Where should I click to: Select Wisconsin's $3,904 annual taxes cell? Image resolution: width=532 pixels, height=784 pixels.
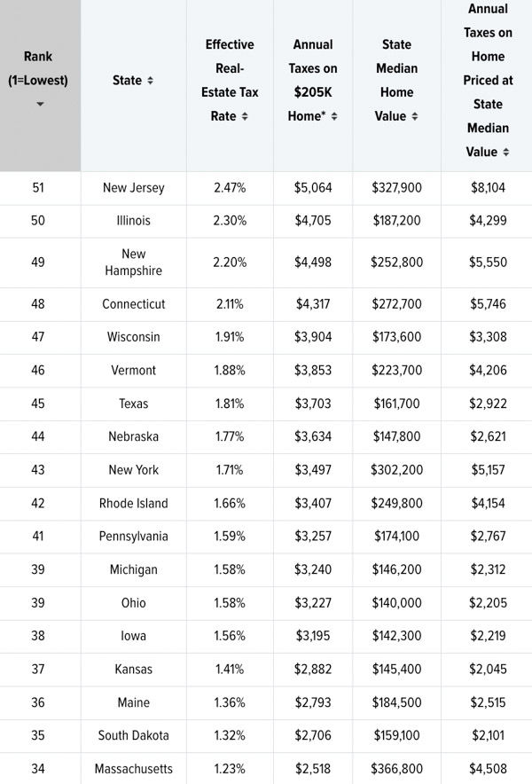[x=312, y=337]
